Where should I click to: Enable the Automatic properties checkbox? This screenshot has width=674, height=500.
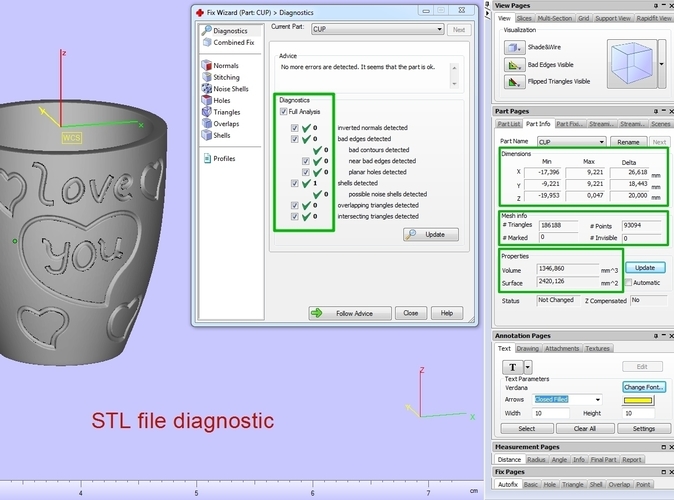tap(628, 282)
